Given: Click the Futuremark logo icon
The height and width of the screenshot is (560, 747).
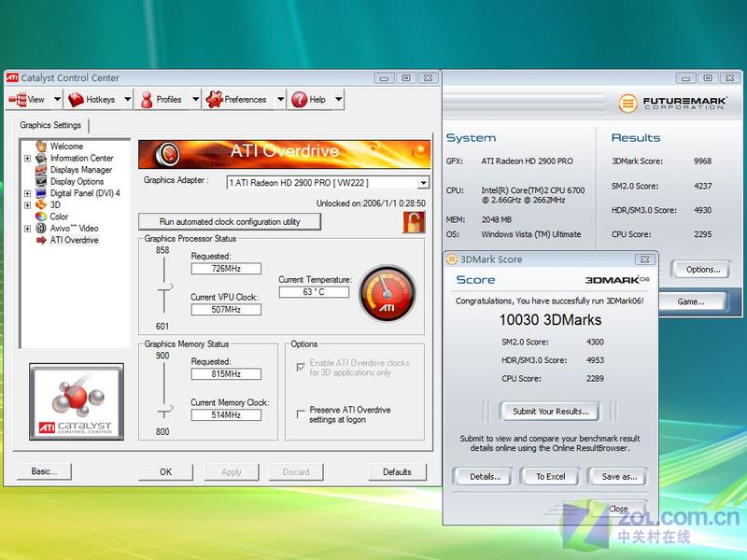Looking at the screenshot, I should (x=627, y=103).
